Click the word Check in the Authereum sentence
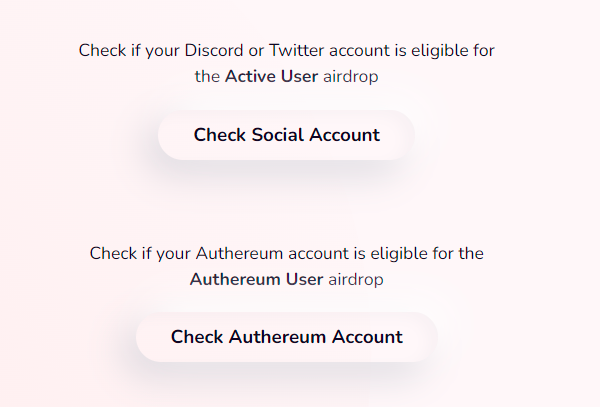The image size is (600, 407). [113, 254]
